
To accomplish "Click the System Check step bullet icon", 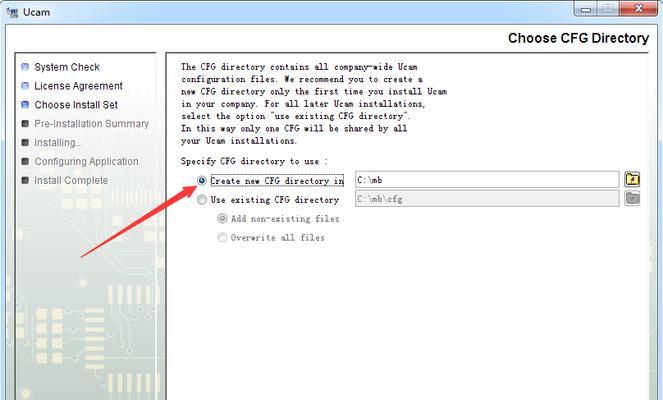I will (25, 67).
